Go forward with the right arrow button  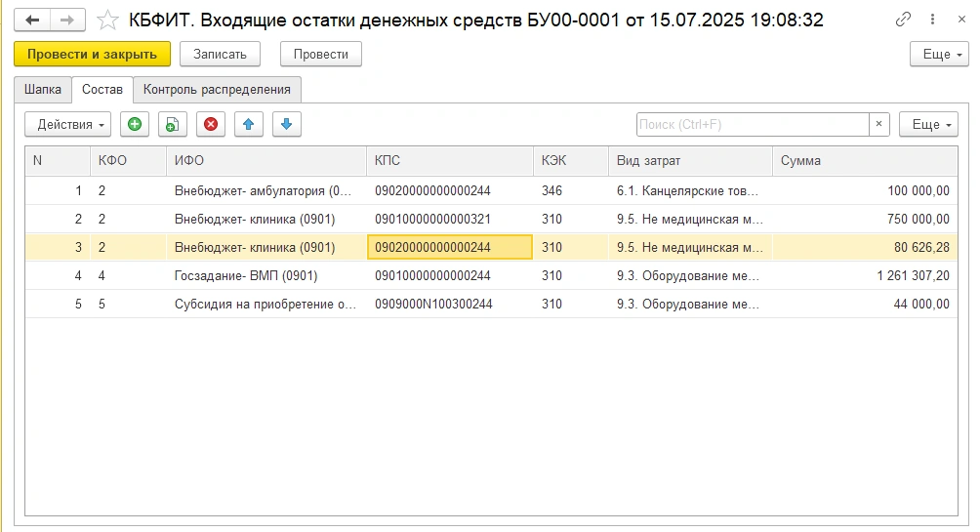click(x=67, y=20)
